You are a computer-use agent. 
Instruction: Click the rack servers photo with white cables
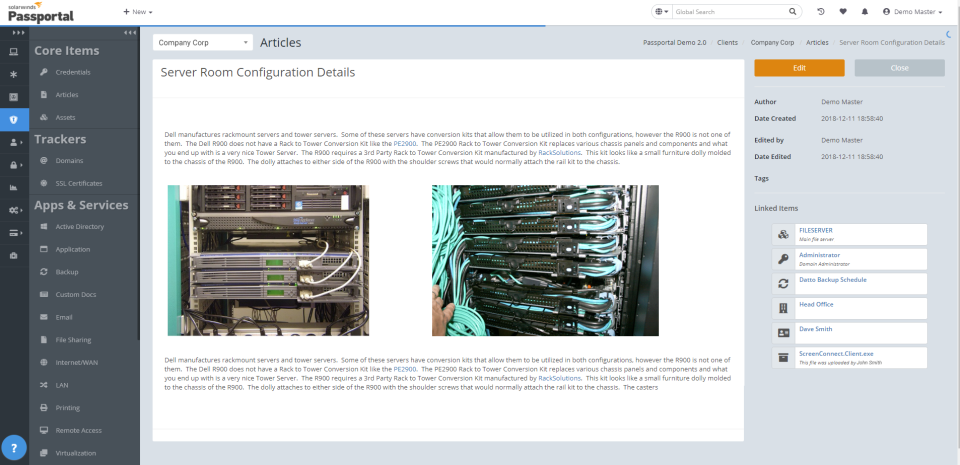[x=268, y=260]
